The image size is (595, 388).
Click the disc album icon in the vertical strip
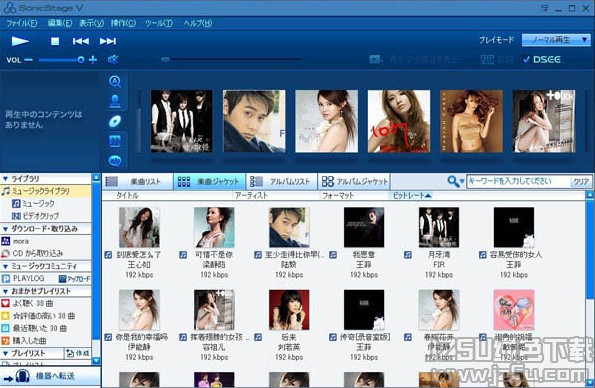pos(115,121)
